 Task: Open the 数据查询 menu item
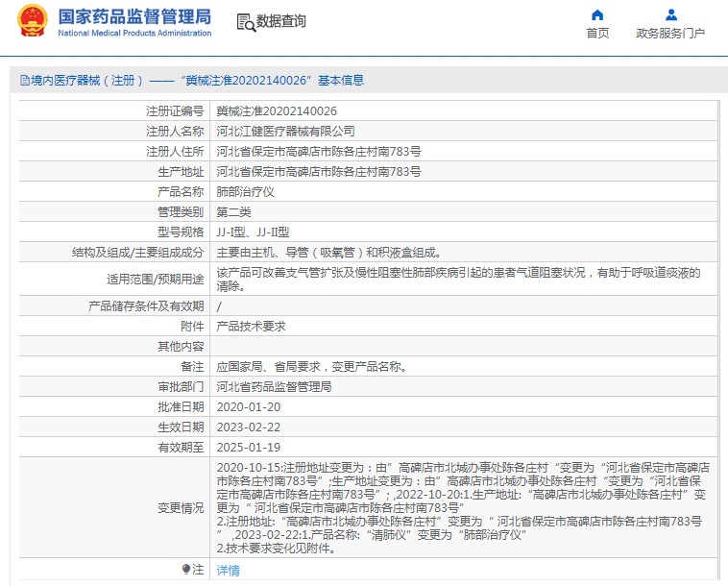280,21
